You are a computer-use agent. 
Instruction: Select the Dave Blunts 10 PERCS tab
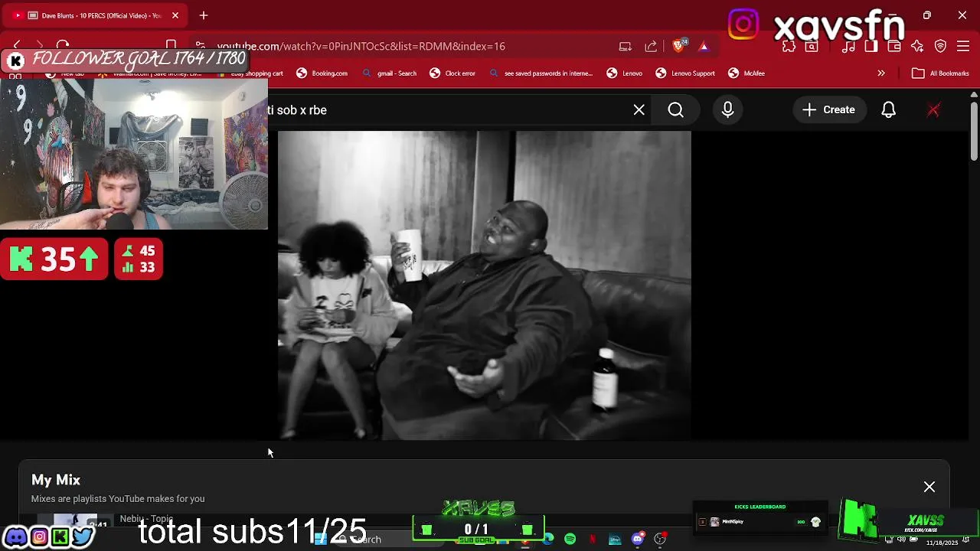click(x=96, y=15)
